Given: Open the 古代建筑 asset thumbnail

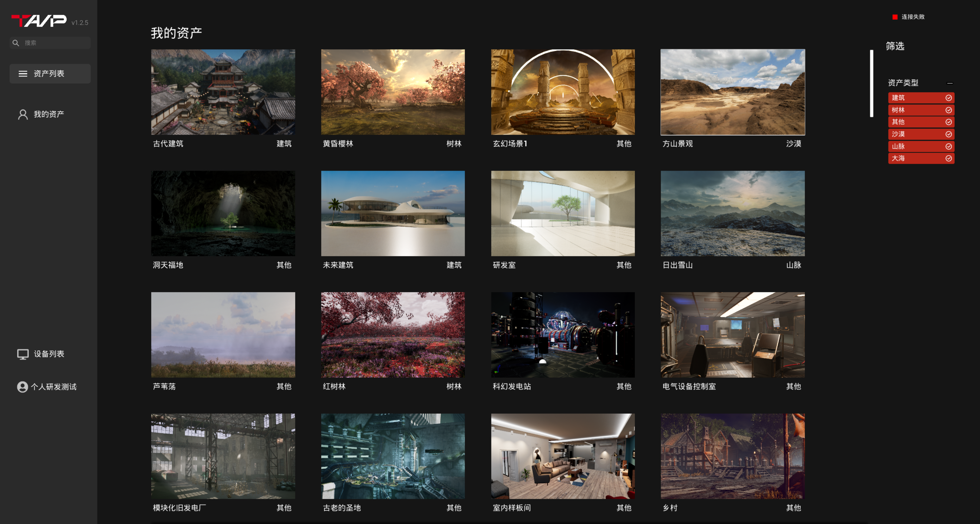Looking at the screenshot, I should (x=223, y=92).
